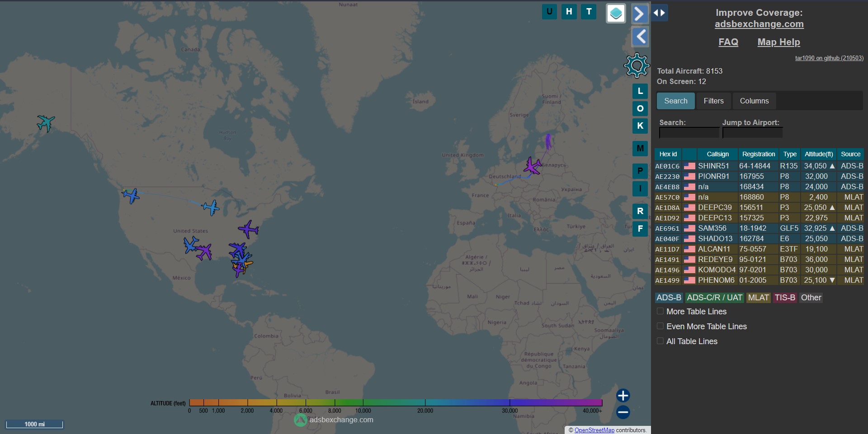Click the ADS-B source legend swatch
The width and height of the screenshot is (868, 434).
[x=669, y=298]
